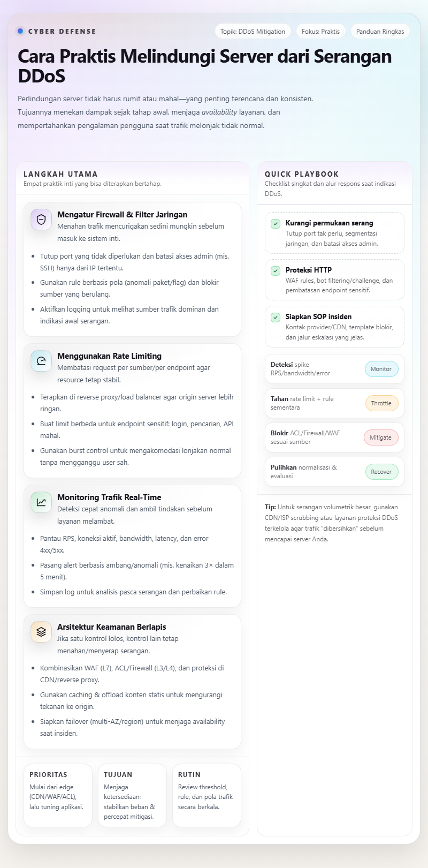
Task: Click the chart icon for Monitoring Trafik
Action: coord(41,502)
